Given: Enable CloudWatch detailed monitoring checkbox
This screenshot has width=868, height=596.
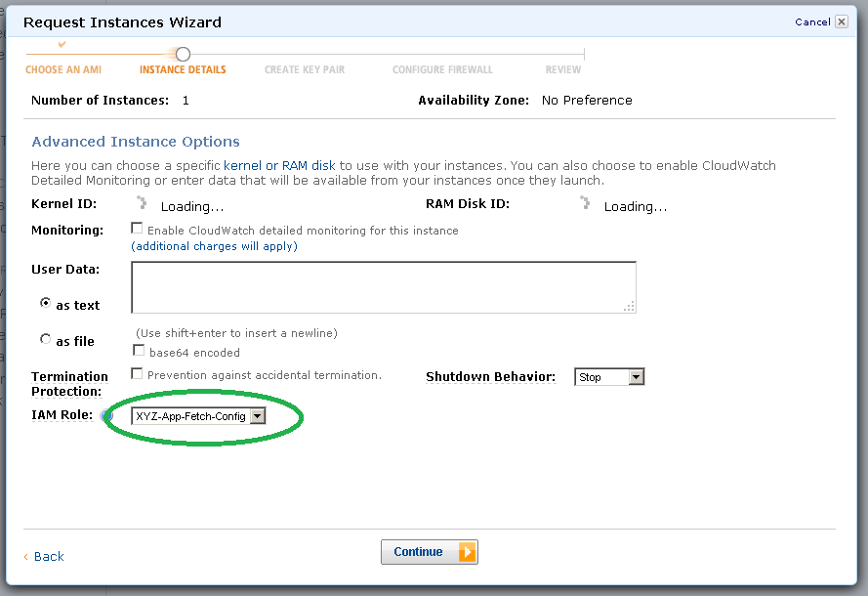Looking at the screenshot, I should coord(138,230).
